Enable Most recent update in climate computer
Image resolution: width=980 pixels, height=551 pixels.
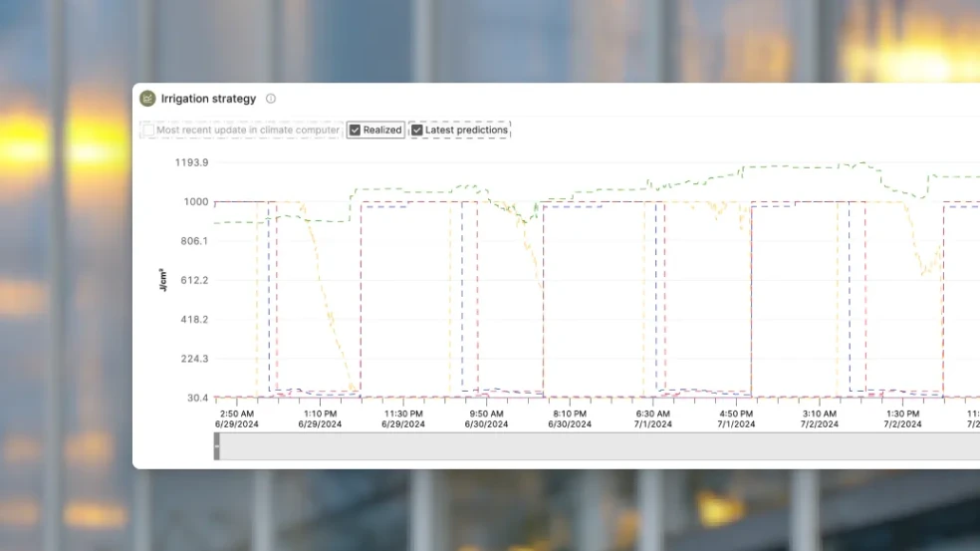pos(148,130)
